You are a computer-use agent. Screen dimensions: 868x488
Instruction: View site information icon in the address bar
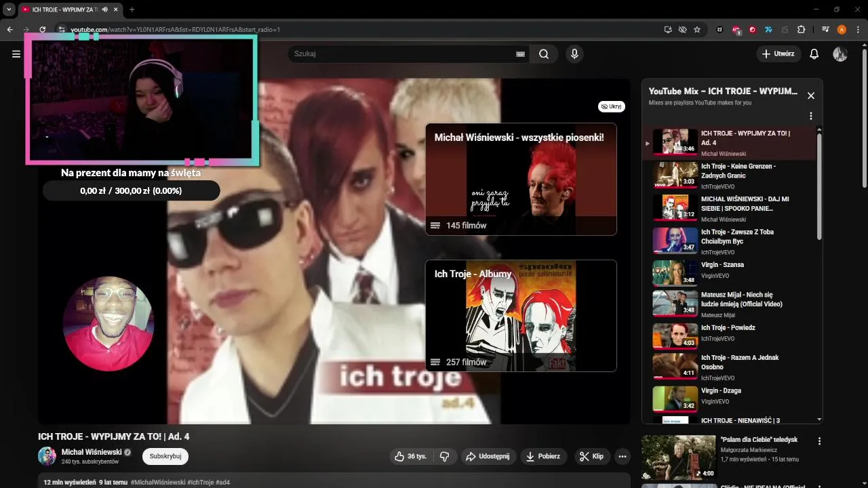[x=61, y=30]
